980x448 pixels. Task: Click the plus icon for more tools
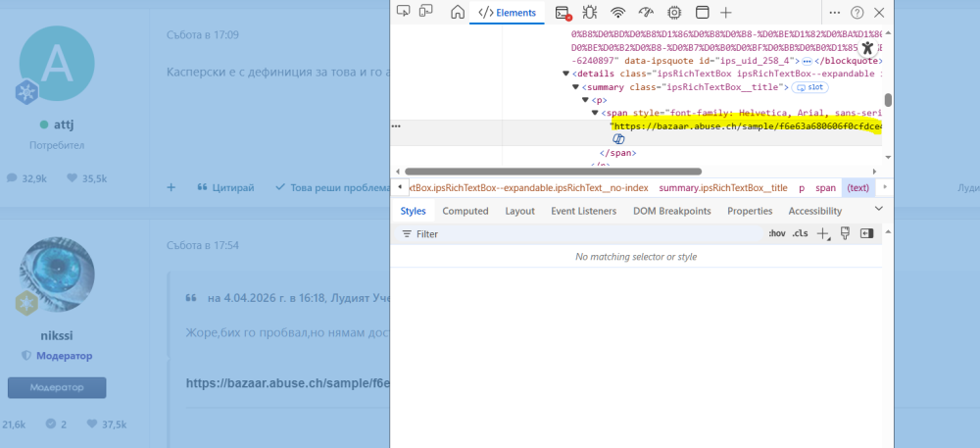(725, 12)
